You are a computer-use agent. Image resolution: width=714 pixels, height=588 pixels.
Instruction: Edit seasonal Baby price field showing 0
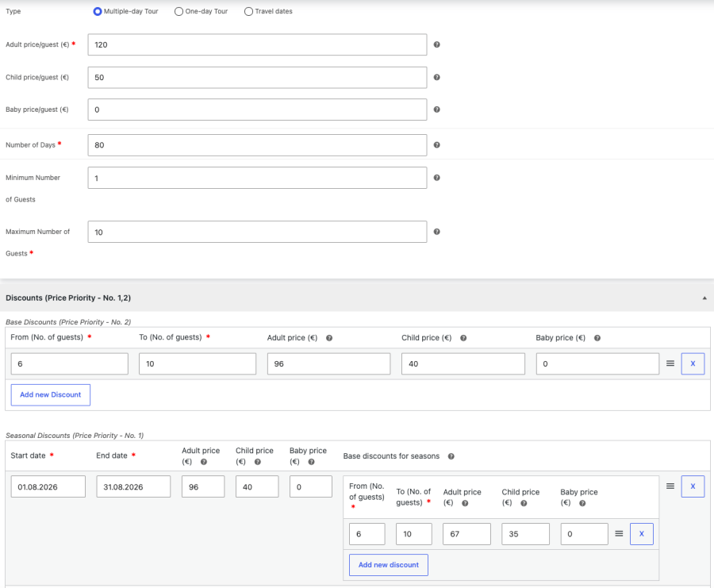(x=311, y=486)
